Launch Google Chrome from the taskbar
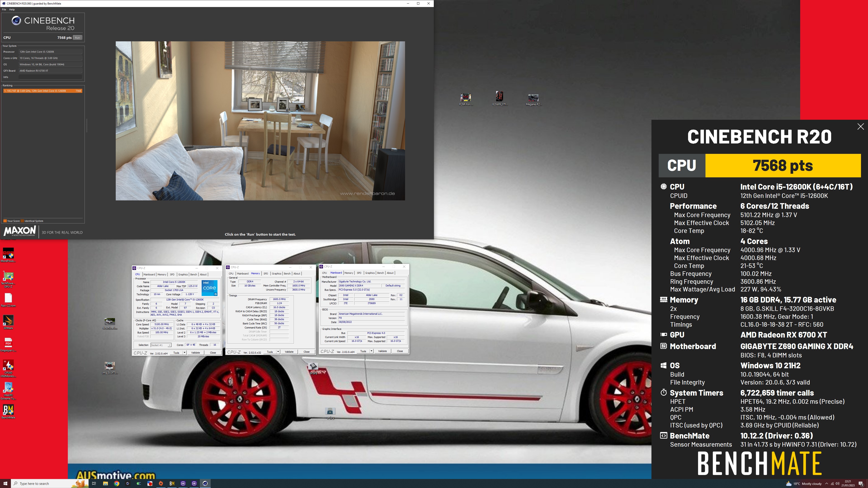 (x=116, y=483)
